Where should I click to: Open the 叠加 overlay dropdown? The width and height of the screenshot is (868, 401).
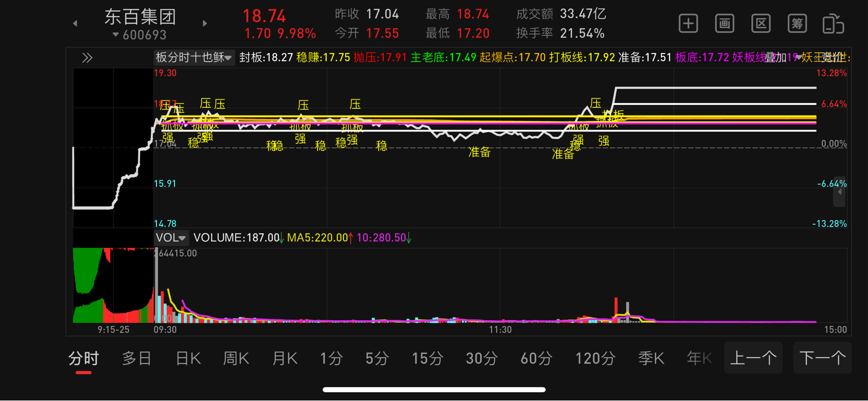click(783, 57)
